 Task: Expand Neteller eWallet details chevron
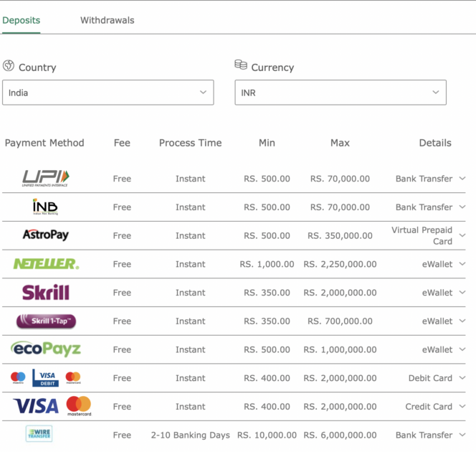(462, 264)
